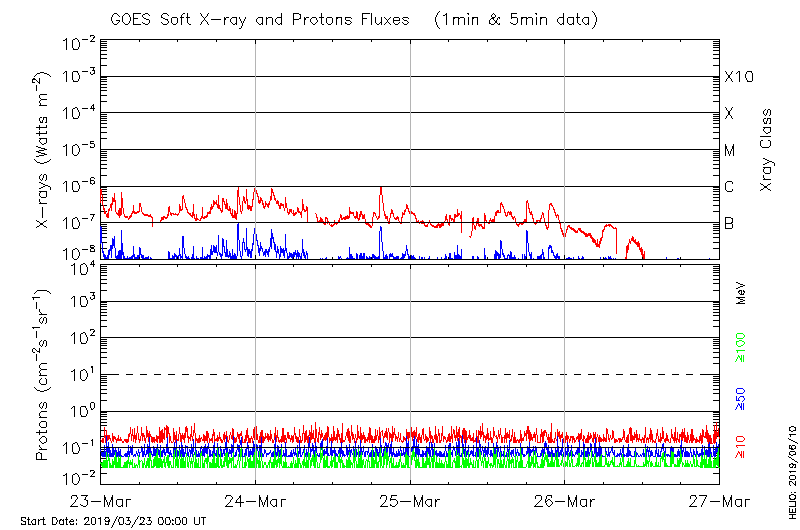Click the '27-Mar' end date label

click(718, 500)
